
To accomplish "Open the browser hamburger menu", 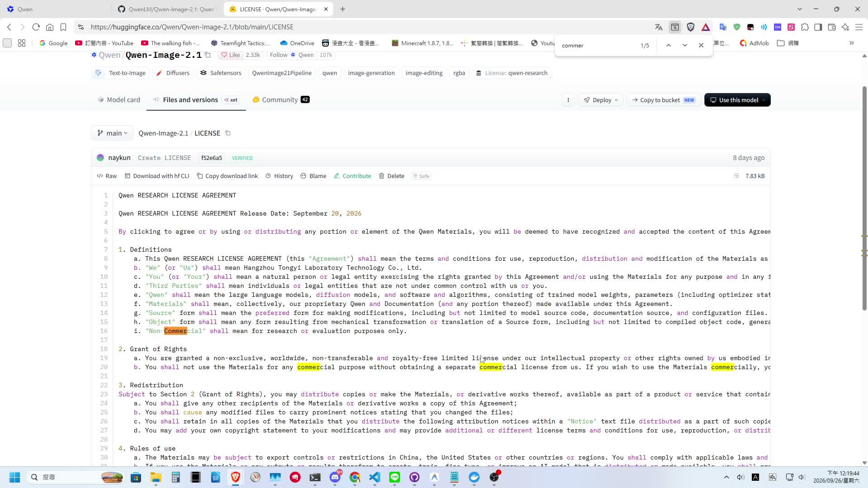I will pyautogui.click(x=859, y=27).
